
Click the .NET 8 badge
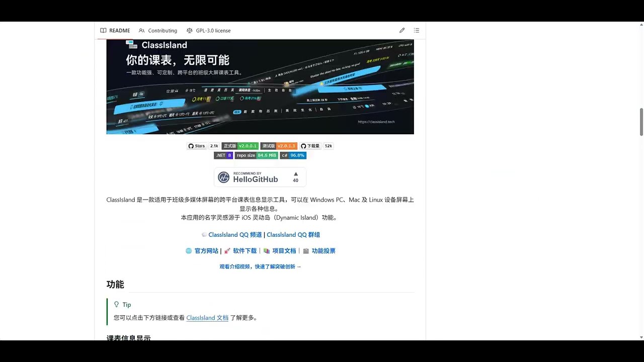click(223, 155)
